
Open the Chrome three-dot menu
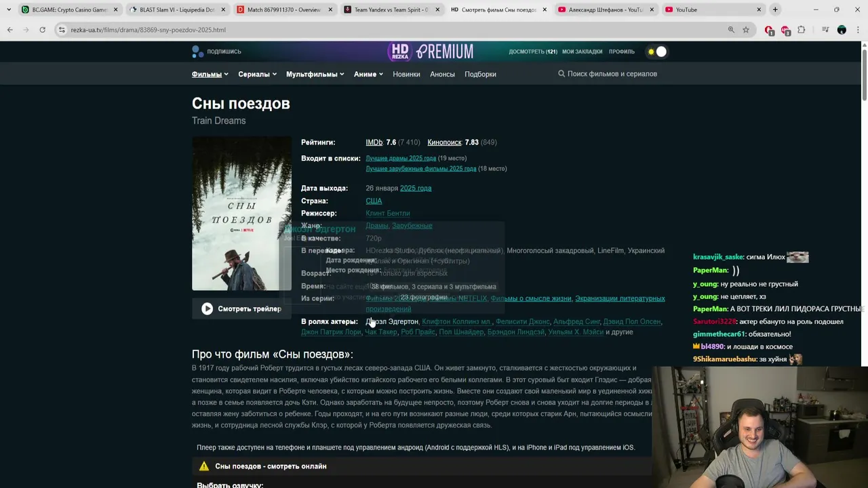click(858, 30)
